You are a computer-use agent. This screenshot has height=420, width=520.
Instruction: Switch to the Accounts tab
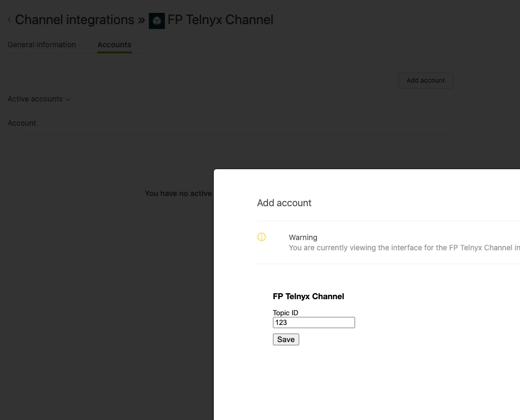coord(114,45)
